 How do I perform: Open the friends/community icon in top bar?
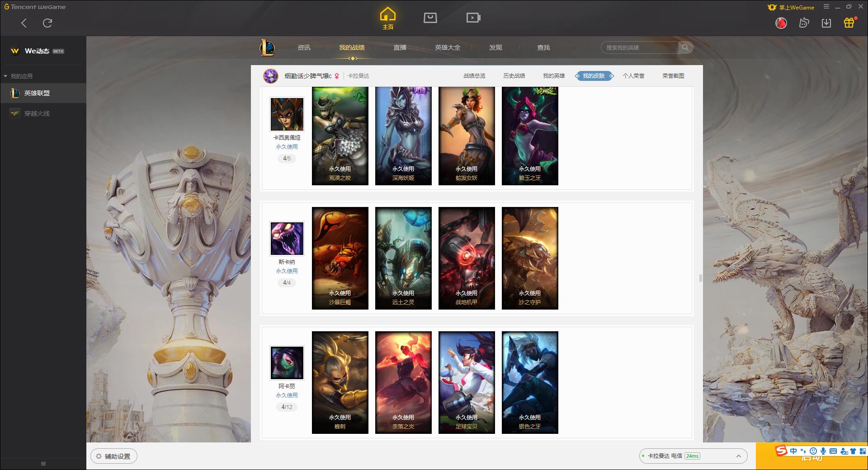(x=804, y=23)
